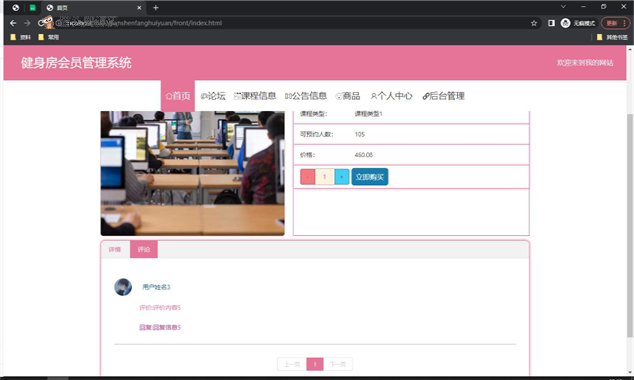
Task: Go to the 首页 navigation item
Action: pyautogui.click(x=178, y=96)
